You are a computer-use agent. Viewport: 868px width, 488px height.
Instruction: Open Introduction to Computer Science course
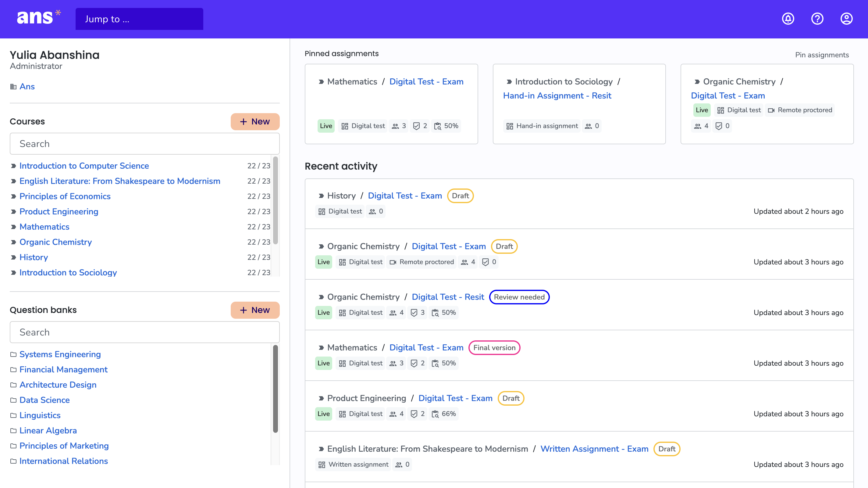click(x=84, y=166)
